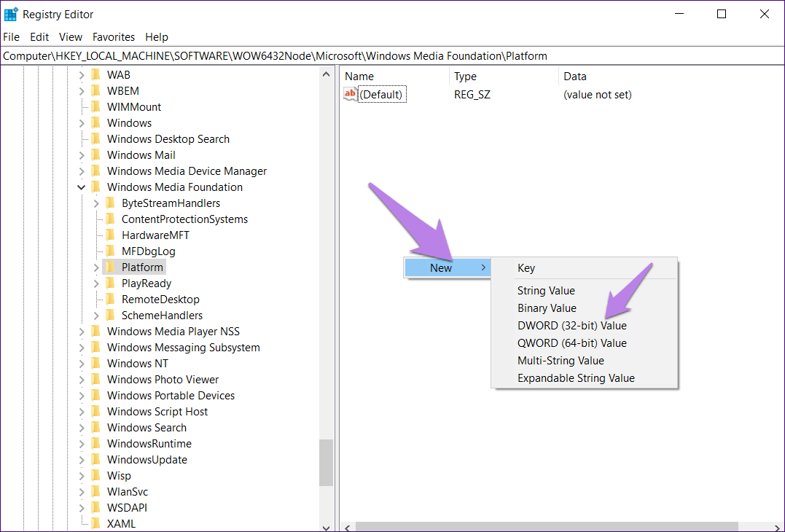Click the tree scrollbar down arrow

tap(327, 527)
